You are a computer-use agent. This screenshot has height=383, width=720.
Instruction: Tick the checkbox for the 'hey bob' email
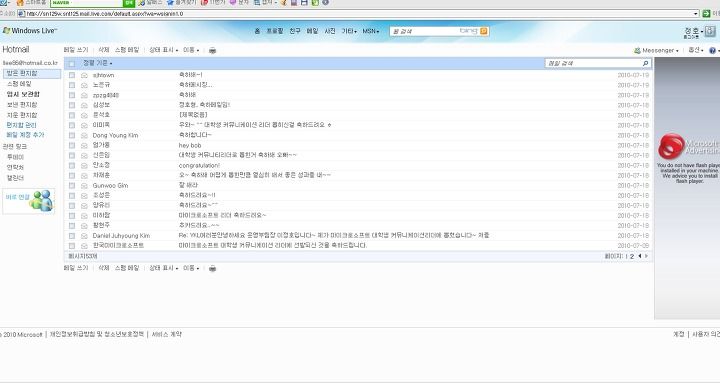click(x=72, y=146)
